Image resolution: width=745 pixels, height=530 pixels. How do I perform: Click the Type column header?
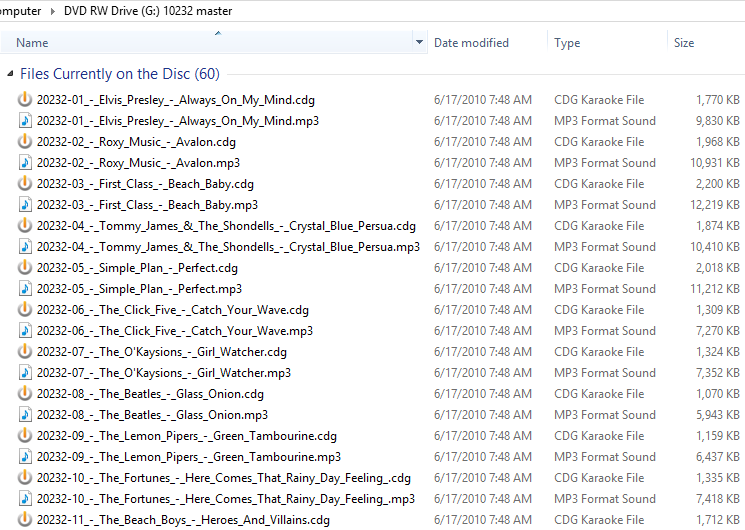tap(567, 43)
